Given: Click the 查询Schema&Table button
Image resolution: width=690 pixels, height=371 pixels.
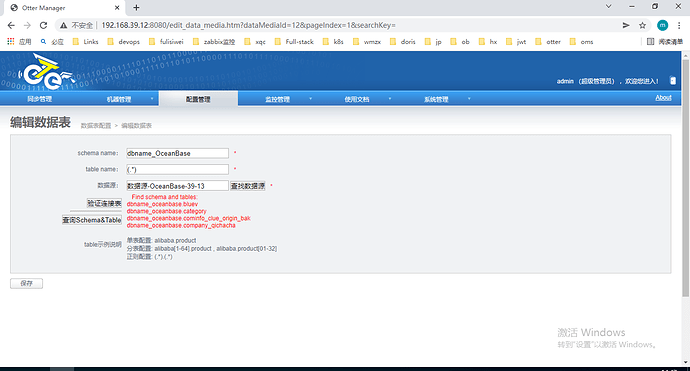Looking at the screenshot, I should 92,220.
